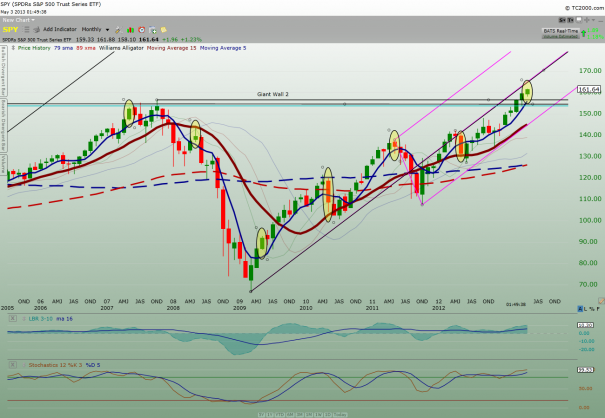Screen dimensions: 605x418
Task: Click the LBR 3-10 indicator label
Action: [40, 318]
